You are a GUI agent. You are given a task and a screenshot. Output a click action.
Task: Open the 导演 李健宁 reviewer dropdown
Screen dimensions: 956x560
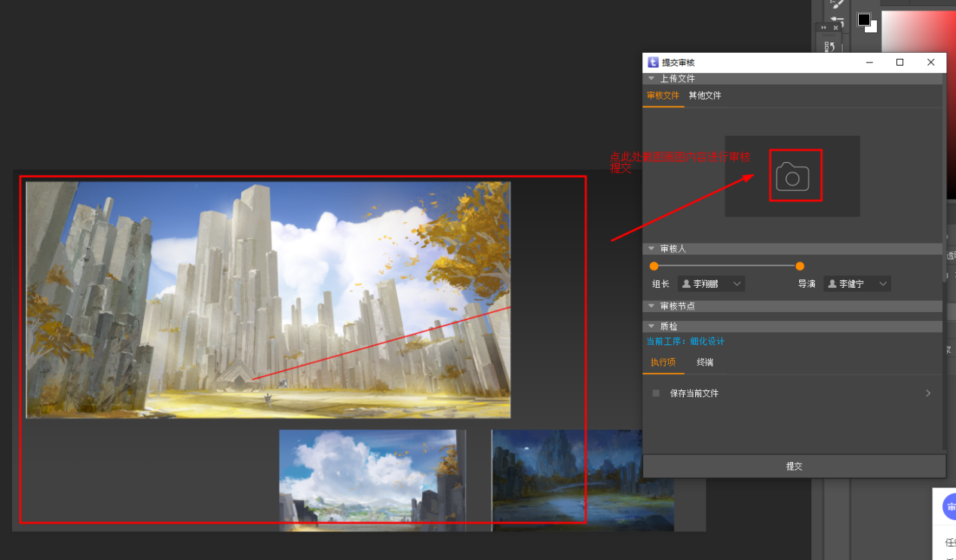pyautogui.click(x=857, y=284)
